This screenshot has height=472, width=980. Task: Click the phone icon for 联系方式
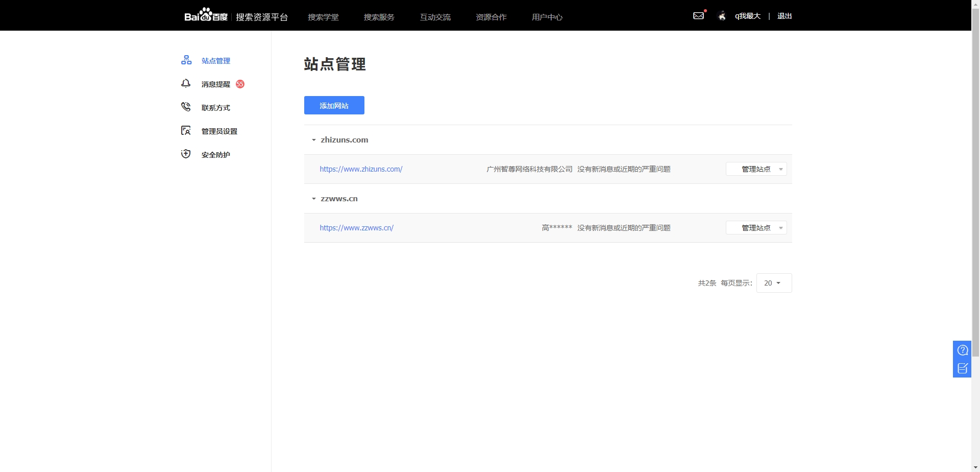click(186, 107)
